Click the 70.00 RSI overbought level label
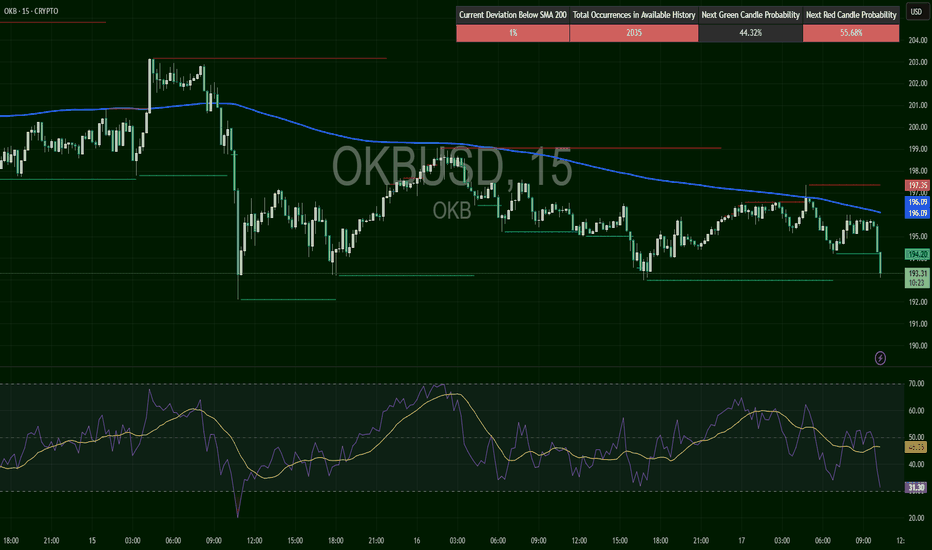This screenshot has height=550, width=932. pos(917,384)
